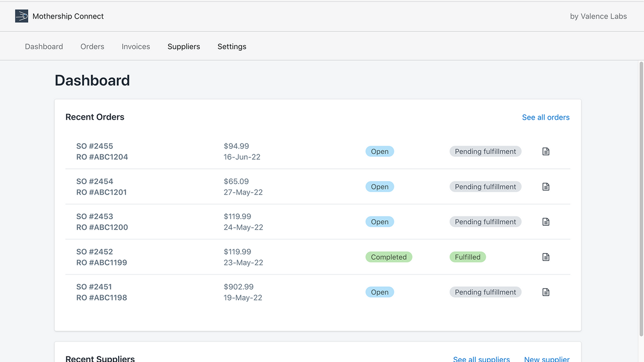Click the New supplier link
The width and height of the screenshot is (644, 362).
pos(547,359)
